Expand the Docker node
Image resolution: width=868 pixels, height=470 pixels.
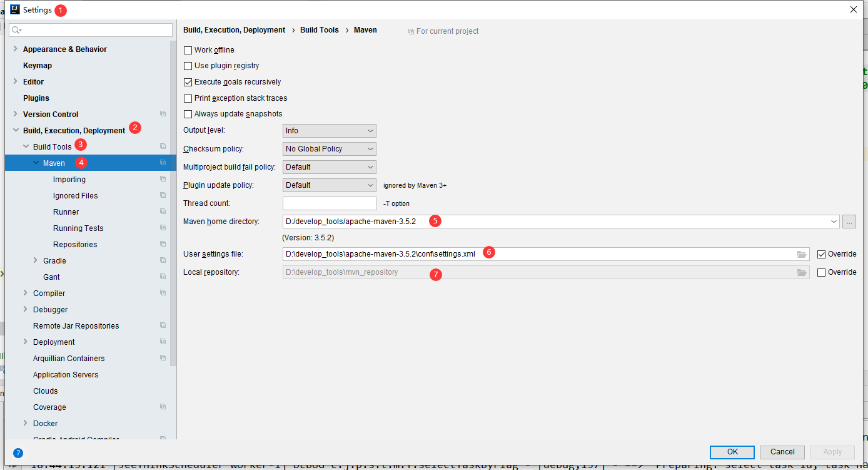[x=26, y=423]
